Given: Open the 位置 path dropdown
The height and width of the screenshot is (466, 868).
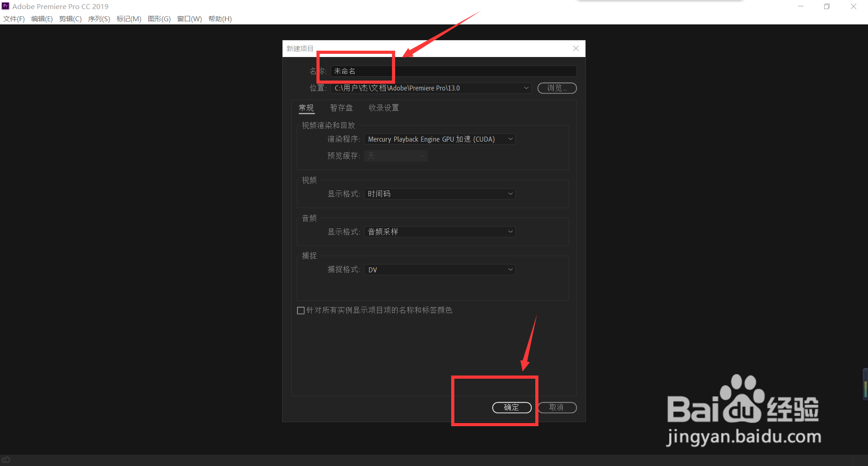Looking at the screenshot, I should click(431, 88).
